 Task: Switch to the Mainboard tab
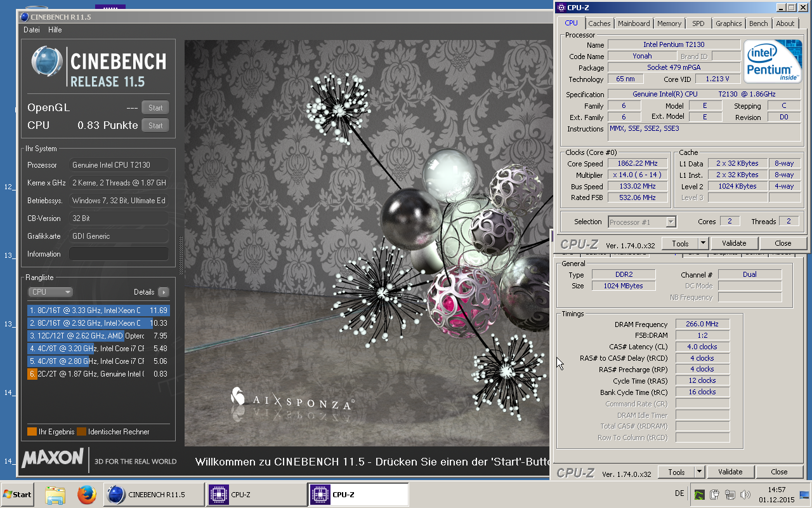click(x=634, y=23)
